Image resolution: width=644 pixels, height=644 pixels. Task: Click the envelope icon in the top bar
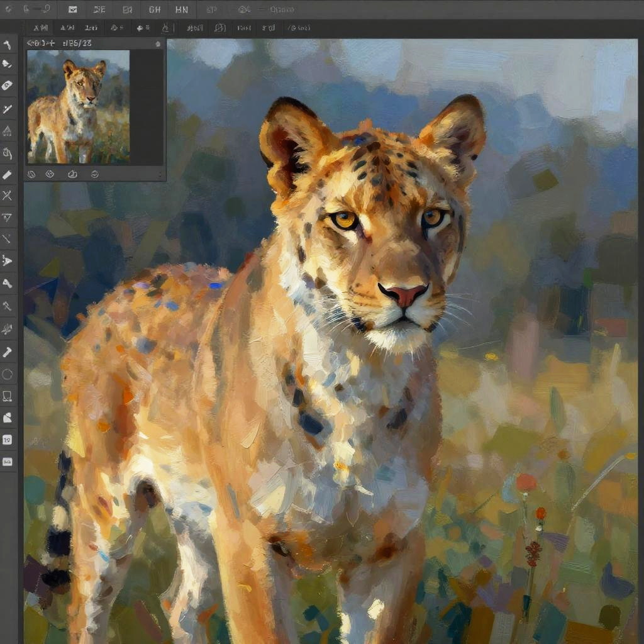coord(73,9)
